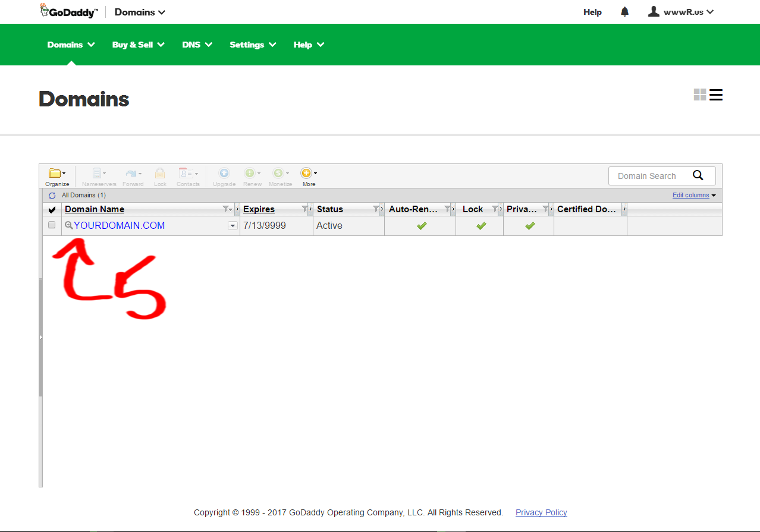Click the Contacts card icon
Viewport: 760px width, 532px height.
coord(188,174)
